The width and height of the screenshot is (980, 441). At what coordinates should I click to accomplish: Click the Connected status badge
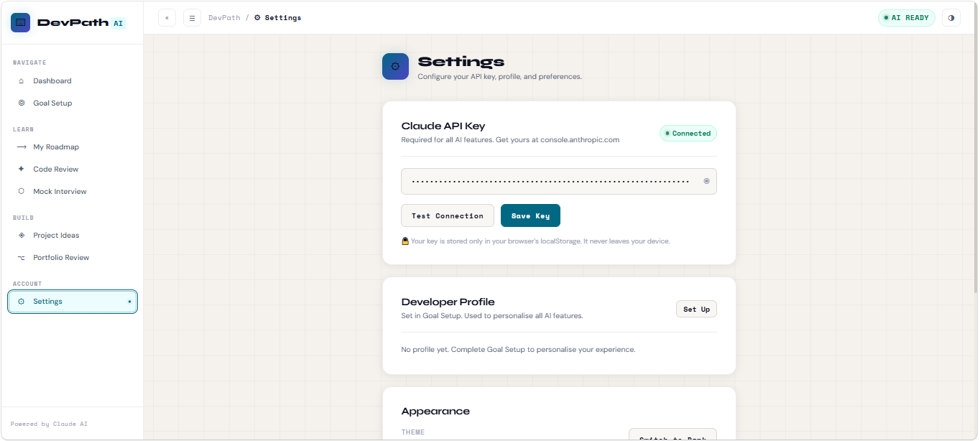click(x=688, y=134)
